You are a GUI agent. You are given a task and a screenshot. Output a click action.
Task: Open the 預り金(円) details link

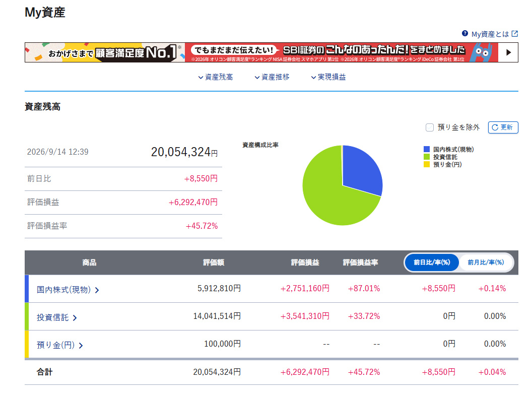(55, 345)
